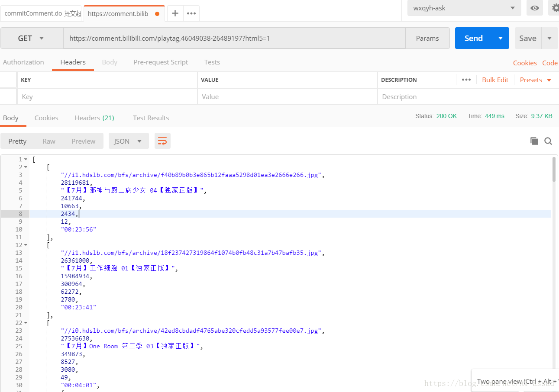This screenshot has height=392, width=559.
Task: Click the blue Send button
Action: click(474, 38)
